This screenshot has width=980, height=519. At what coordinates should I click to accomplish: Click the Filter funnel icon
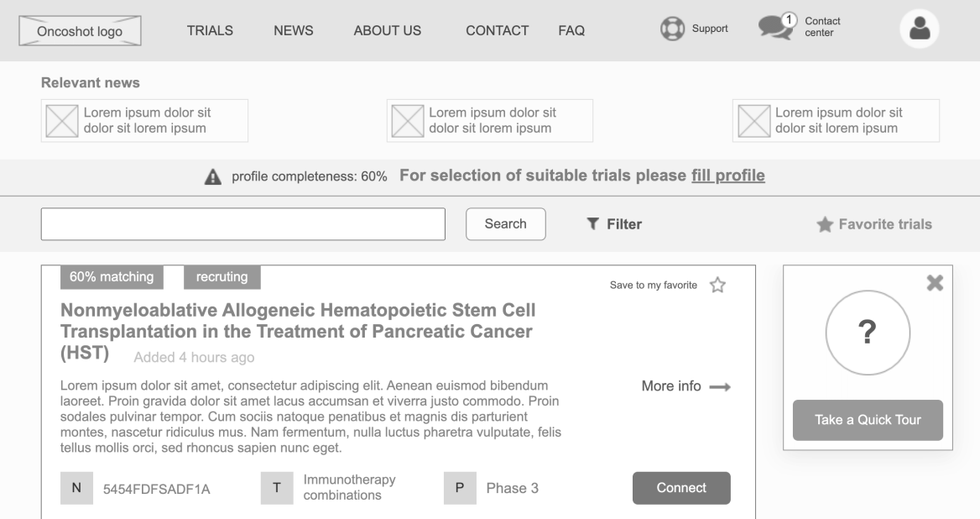click(592, 223)
